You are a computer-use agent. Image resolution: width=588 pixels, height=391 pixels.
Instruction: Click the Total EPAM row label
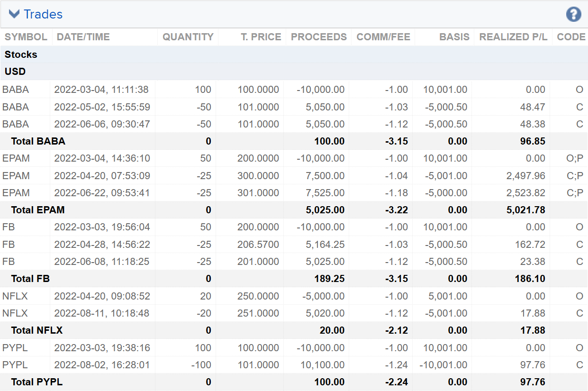point(38,210)
